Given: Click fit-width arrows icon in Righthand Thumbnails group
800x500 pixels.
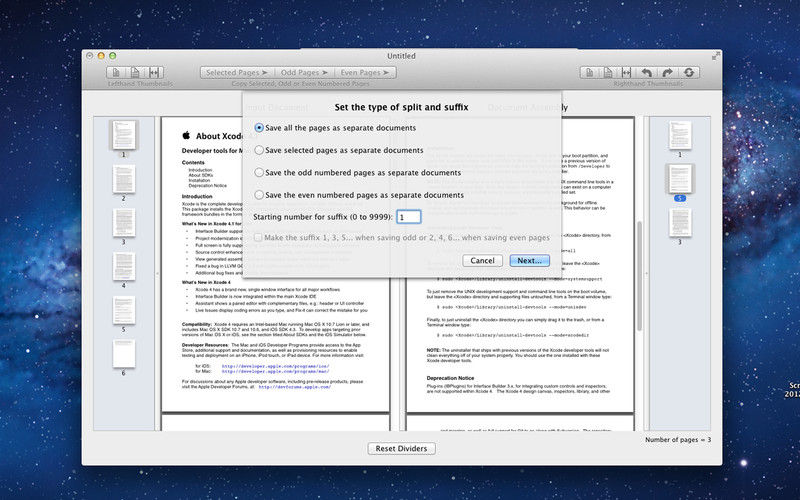Looking at the screenshot, I should tap(627, 72).
